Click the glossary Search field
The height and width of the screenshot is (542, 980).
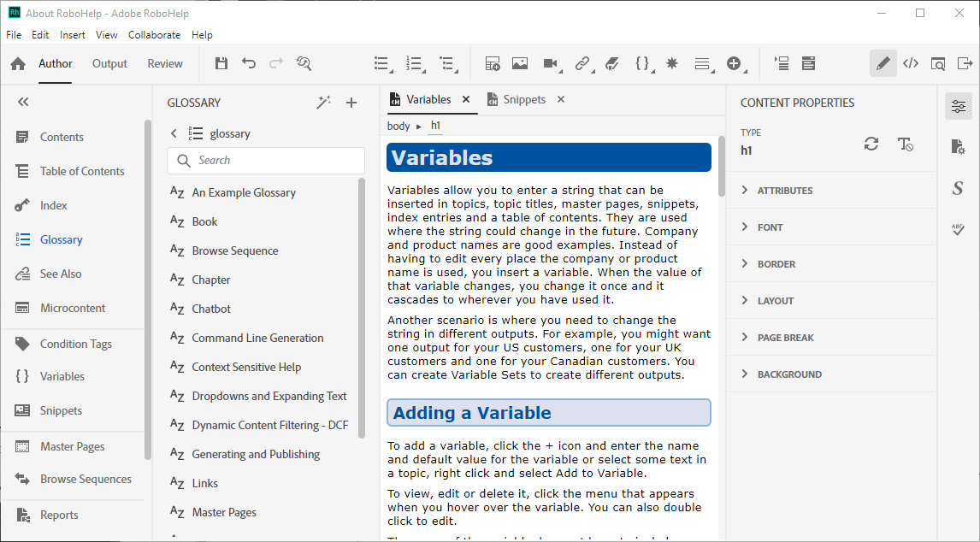tap(266, 161)
